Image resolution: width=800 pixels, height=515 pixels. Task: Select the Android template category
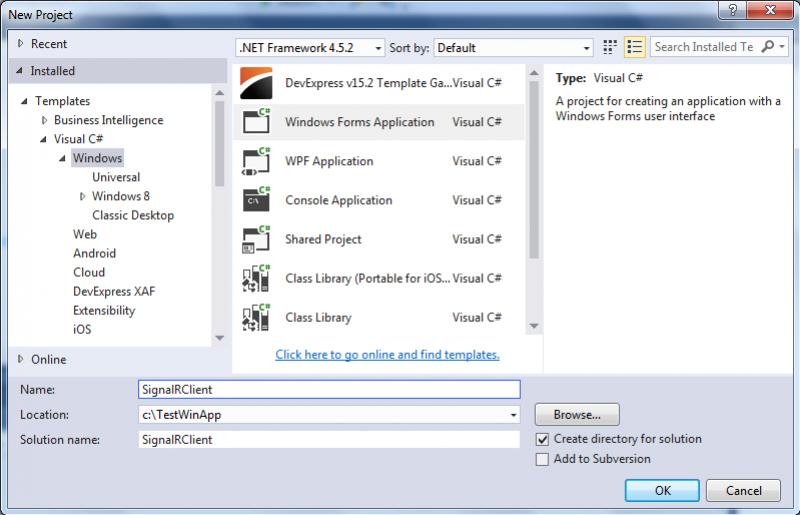(x=94, y=253)
